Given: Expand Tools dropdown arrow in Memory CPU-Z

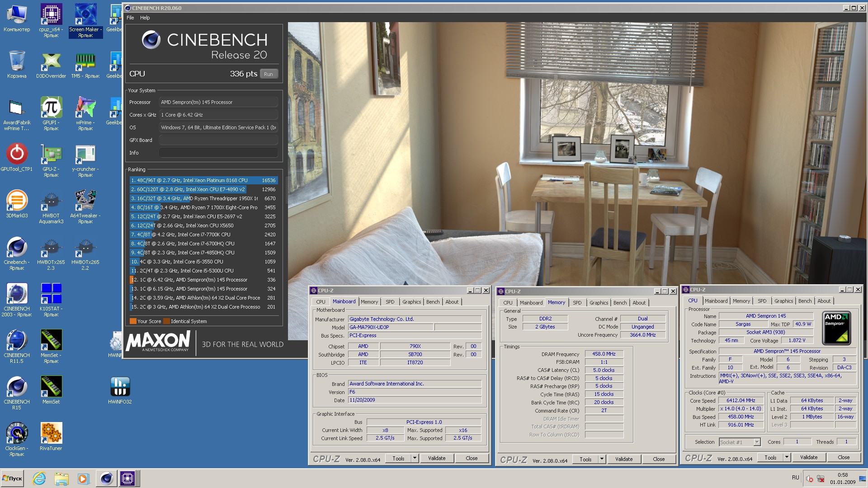Looking at the screenshot, I should (x=602, y=459).
